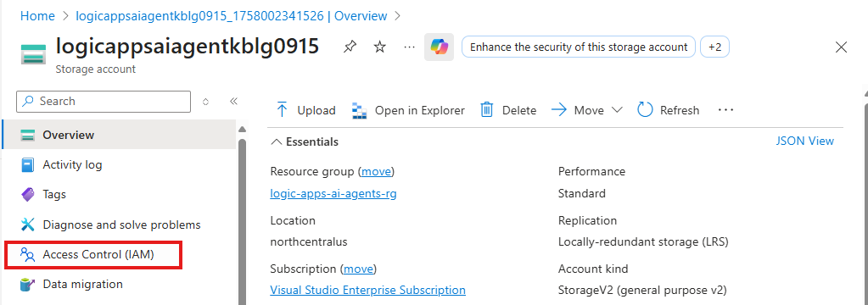The width and height of the screenshot is (868, 305).
Task: Click the search magnifier icon
Action: [x=29, y=101]
